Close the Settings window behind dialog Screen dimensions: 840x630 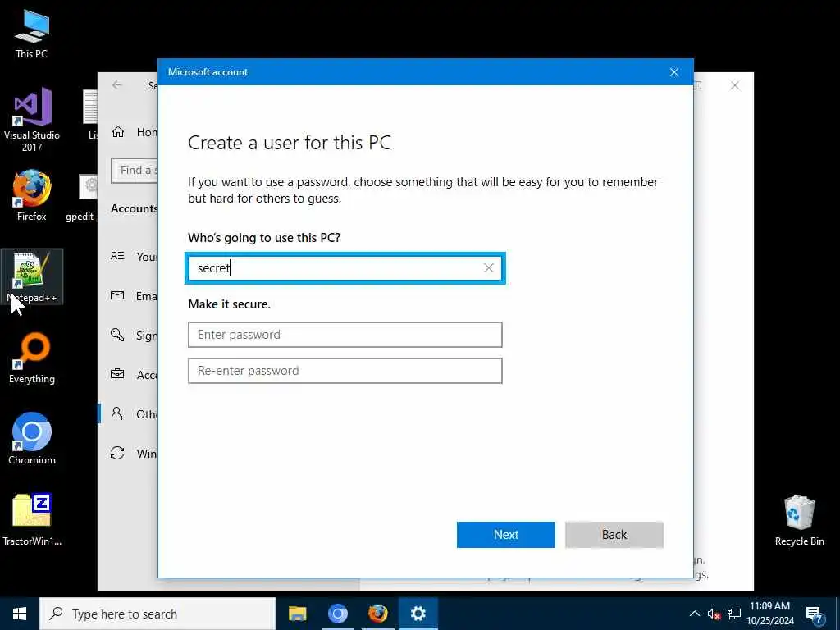tap(734, 85)
